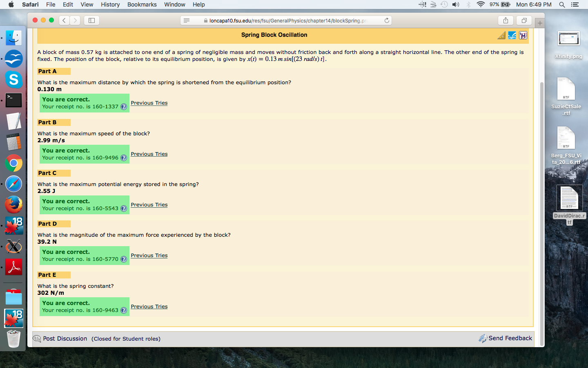Click the triangle ruler icon in problem header

501,35
